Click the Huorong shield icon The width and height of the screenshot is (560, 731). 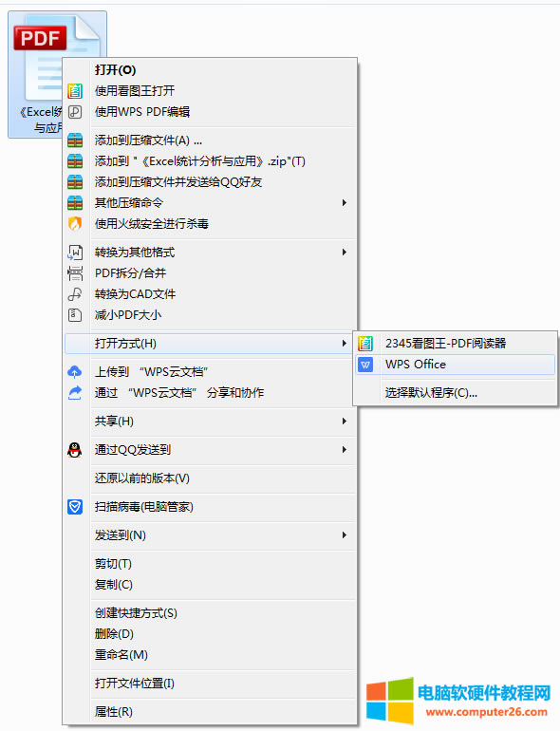pos(75,224)
